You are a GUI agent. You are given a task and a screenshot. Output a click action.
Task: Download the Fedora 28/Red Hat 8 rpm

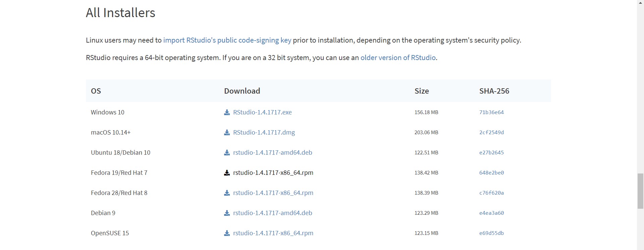[273, 193]
